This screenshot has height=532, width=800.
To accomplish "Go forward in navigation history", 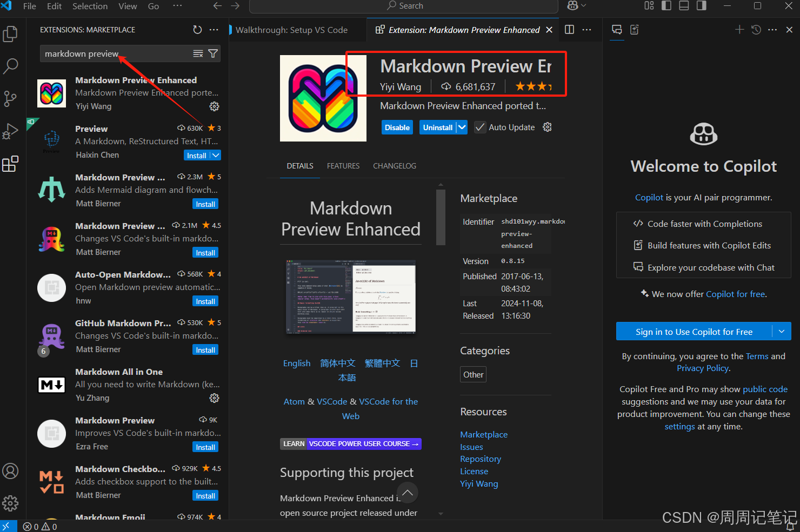I will [235, 6].
